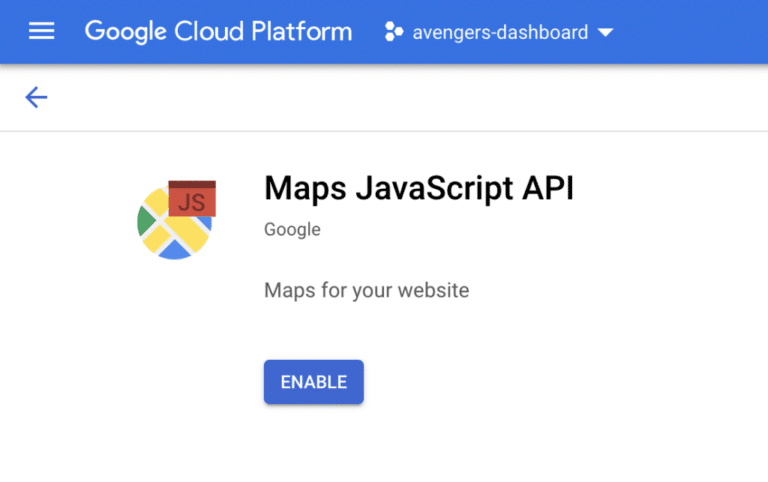Click the Maps JavaScript API heading

pyautogui.click(x=419, y=189)
